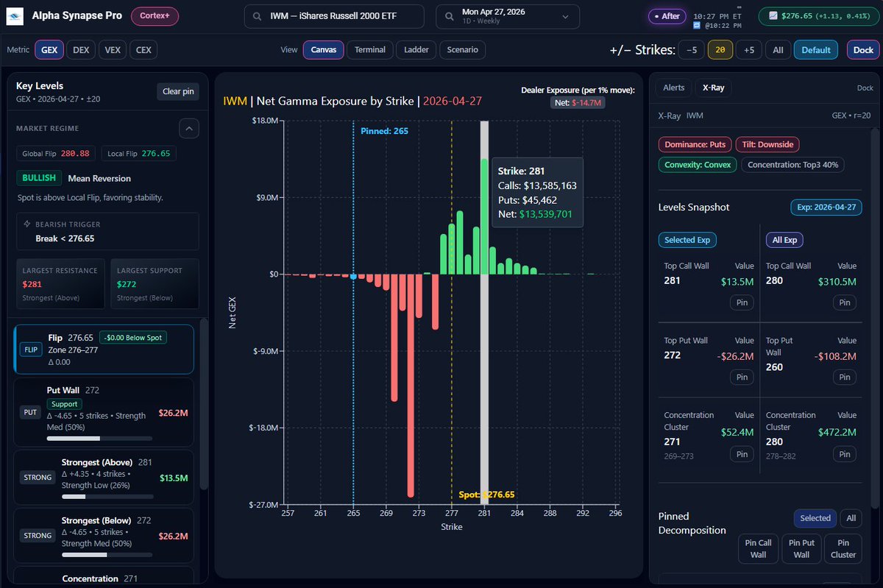The image size is (883, 588).
Task: Click the blue pinned dot at strike 265
Action: click(354, 276)
